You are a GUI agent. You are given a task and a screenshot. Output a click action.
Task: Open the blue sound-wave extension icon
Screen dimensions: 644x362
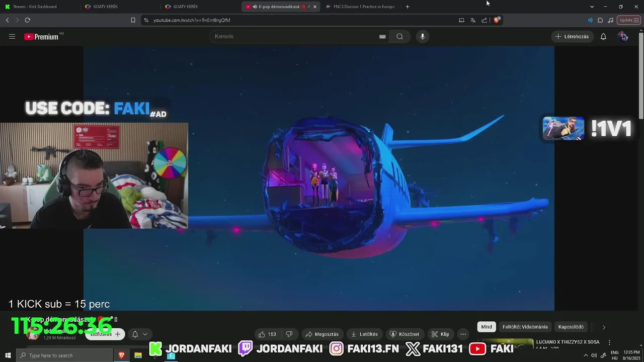pos(590,20)
